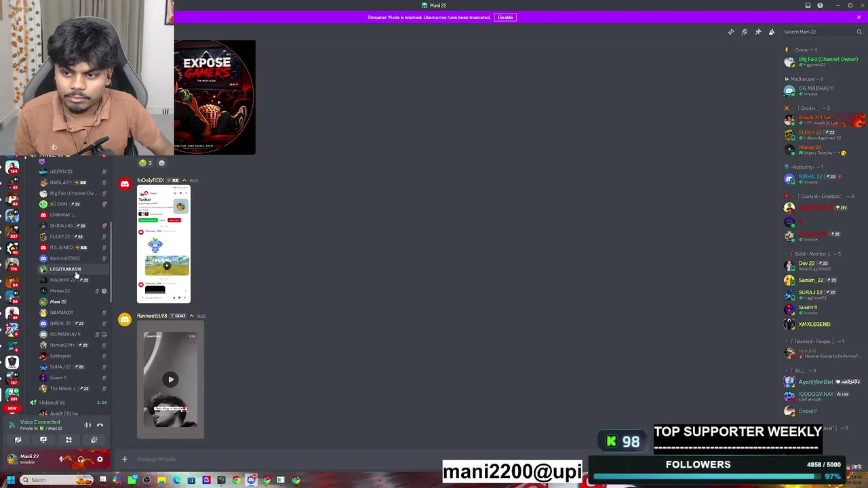Open Discord from the taskbar
The width and height of the screenshot is (868, 488).
click(x=251, y=480)
